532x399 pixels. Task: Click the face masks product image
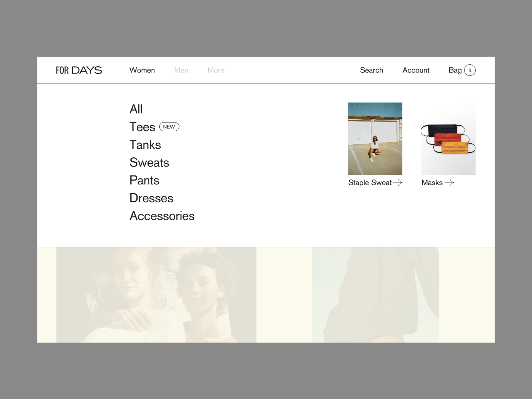(x=448, y=139)
